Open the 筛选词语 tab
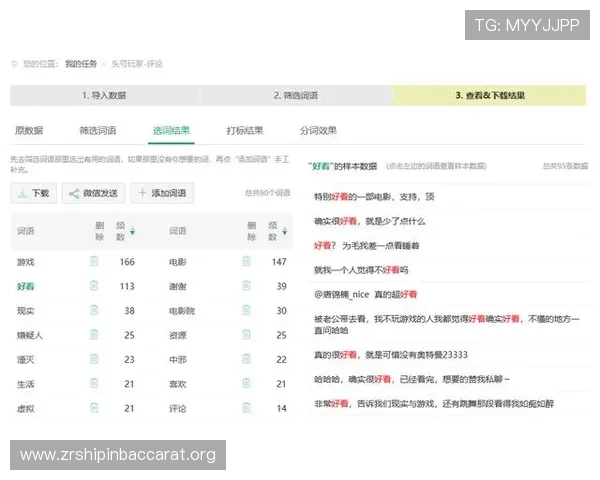 coord(98,131)
